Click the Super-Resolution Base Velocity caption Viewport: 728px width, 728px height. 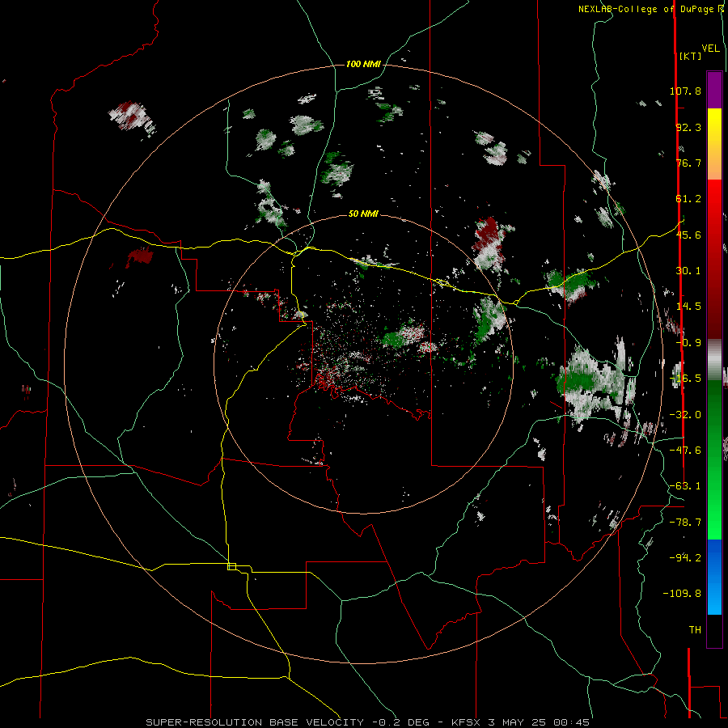(x=367, y=722)
